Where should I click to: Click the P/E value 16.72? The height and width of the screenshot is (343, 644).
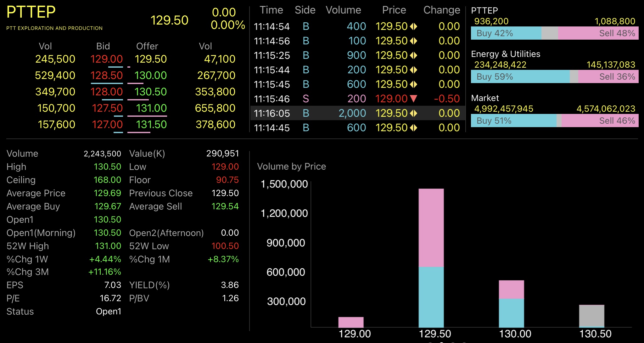coord(110,298)
